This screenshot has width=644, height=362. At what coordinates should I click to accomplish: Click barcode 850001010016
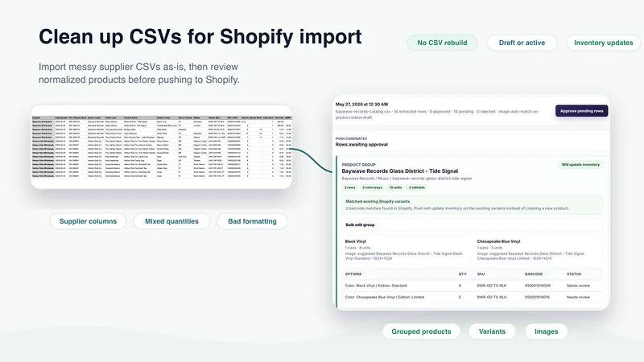coord(537,297)
